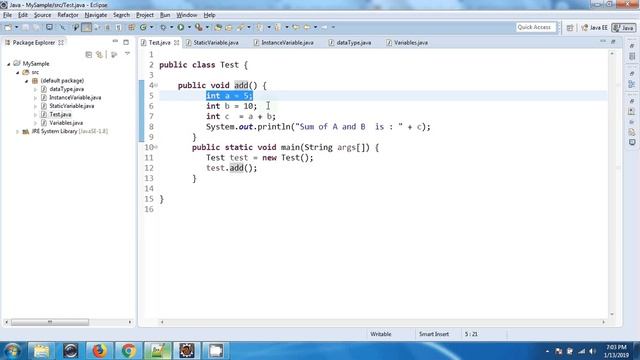640x360 pixels.
Task: Open Chrome from the taskbar
Action: click(128, 351)
